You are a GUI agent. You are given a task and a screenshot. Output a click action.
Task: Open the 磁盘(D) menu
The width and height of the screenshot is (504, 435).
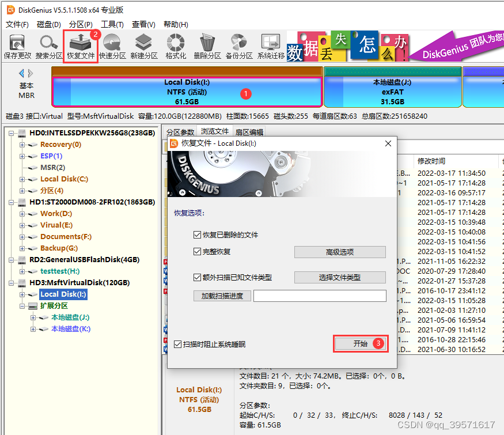point(48,24)
